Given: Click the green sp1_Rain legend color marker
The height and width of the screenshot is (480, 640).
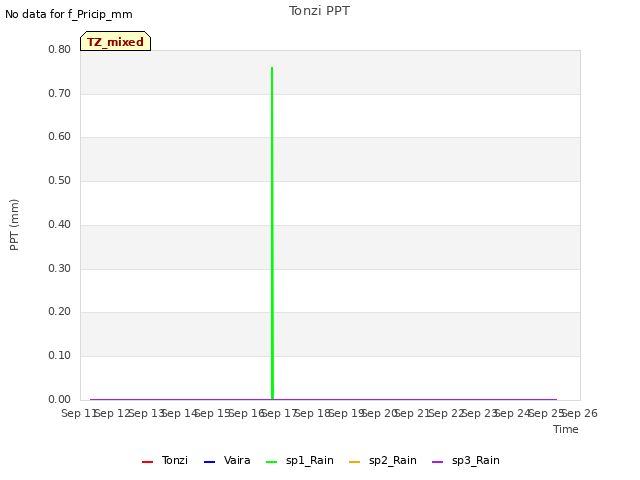Looking at the screenshot, I should point(271,462).
